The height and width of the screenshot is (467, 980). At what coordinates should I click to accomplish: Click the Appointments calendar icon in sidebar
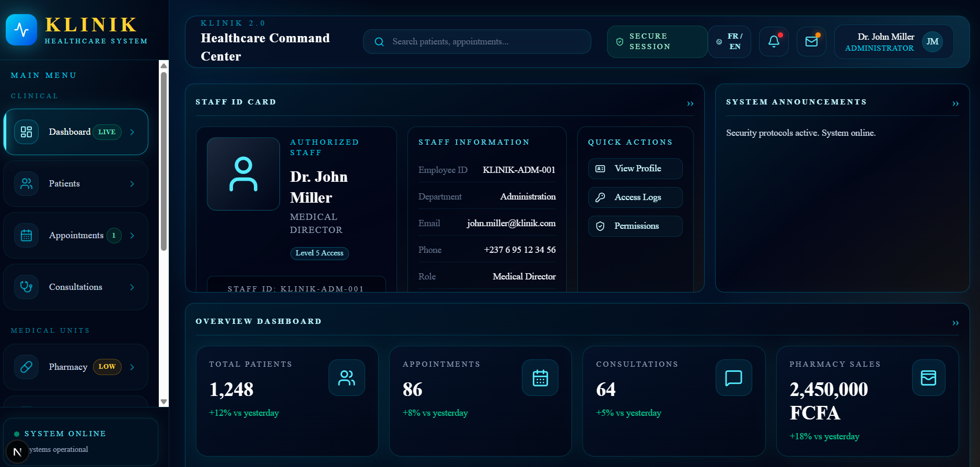[26, 235]
